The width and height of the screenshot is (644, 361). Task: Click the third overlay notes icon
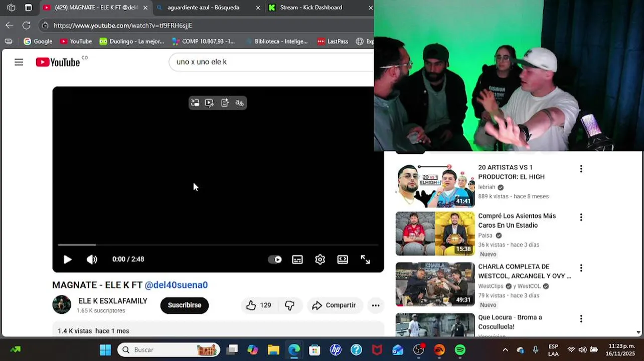click(225, 103)
